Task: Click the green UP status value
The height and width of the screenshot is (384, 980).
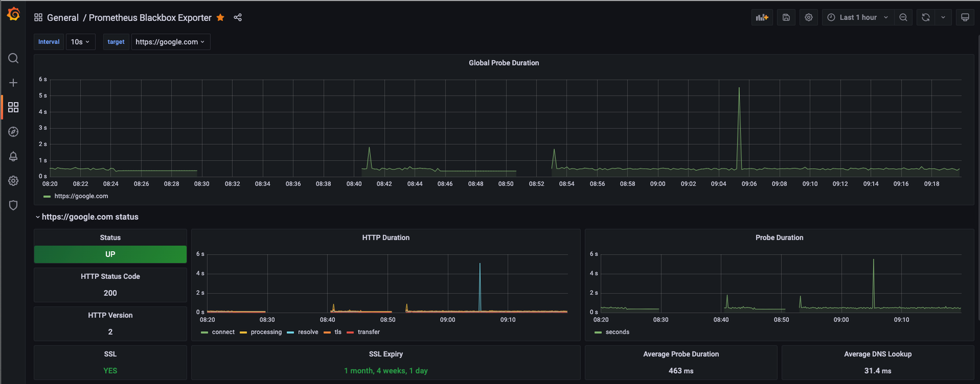Action: 110,254
